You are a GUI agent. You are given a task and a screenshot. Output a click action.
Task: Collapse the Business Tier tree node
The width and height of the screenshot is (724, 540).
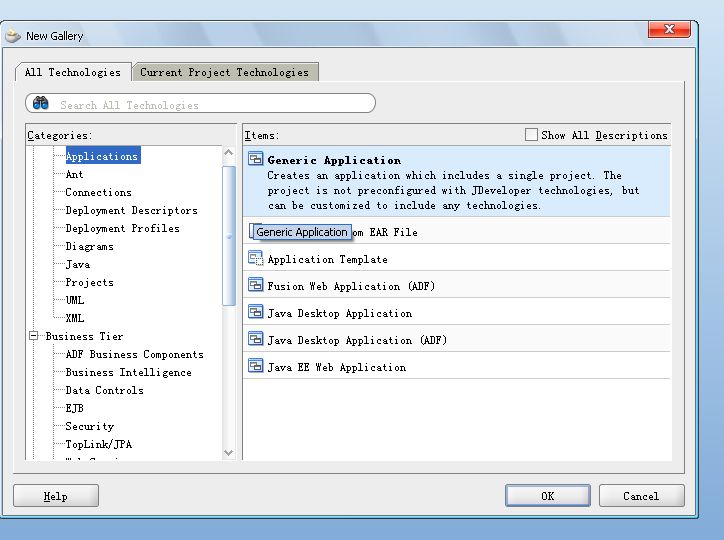pyautogui.click(x=33, y=336)
